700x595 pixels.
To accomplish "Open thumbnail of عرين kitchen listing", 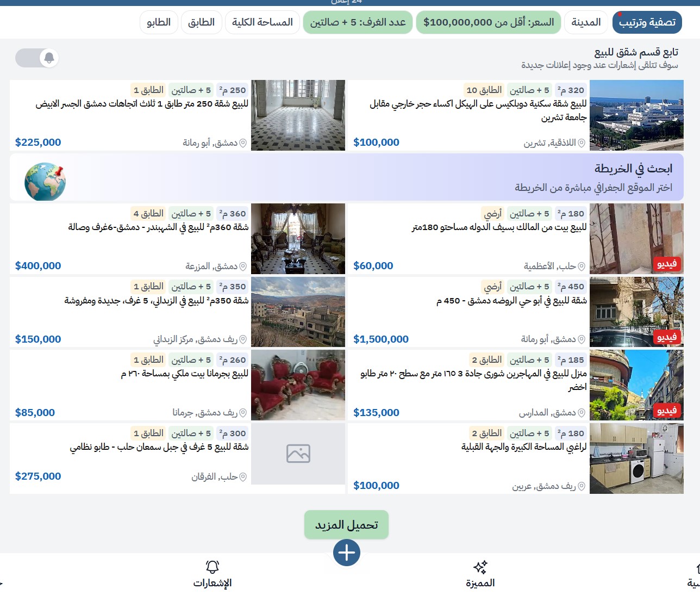I will click(636, 458).
